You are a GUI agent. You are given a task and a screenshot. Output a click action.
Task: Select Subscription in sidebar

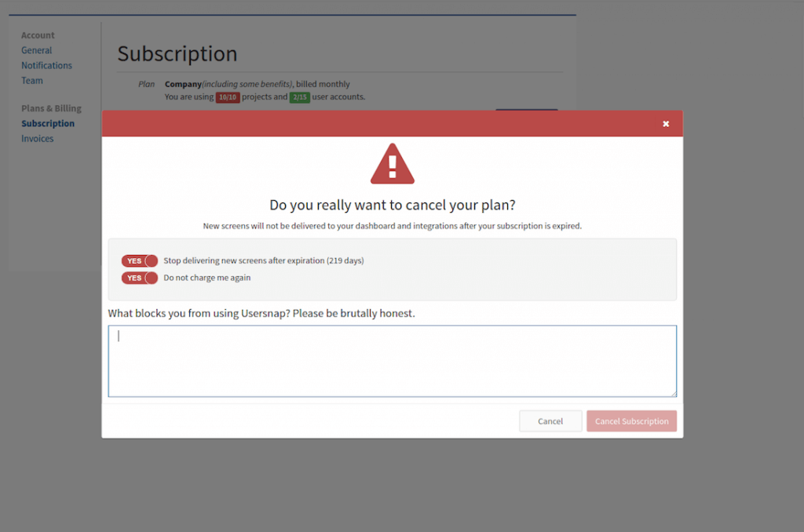pyautogui.click(x=48, y=123)
